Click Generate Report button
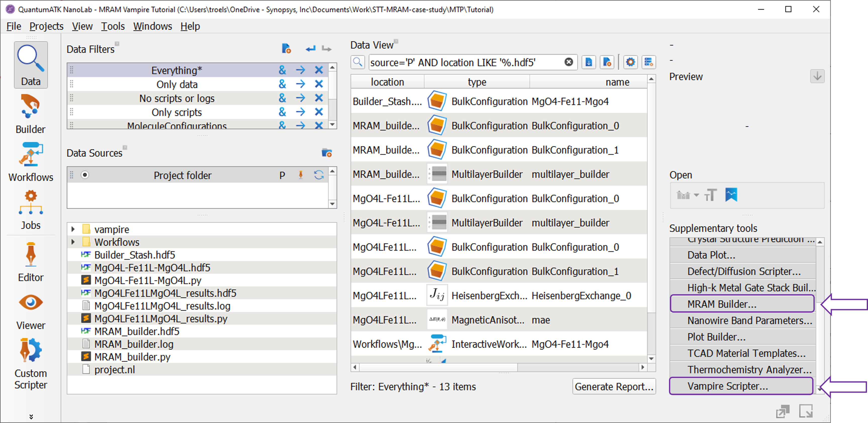This screenshot has height=423, width=868. pyautogui.click(x=614, y=387)
